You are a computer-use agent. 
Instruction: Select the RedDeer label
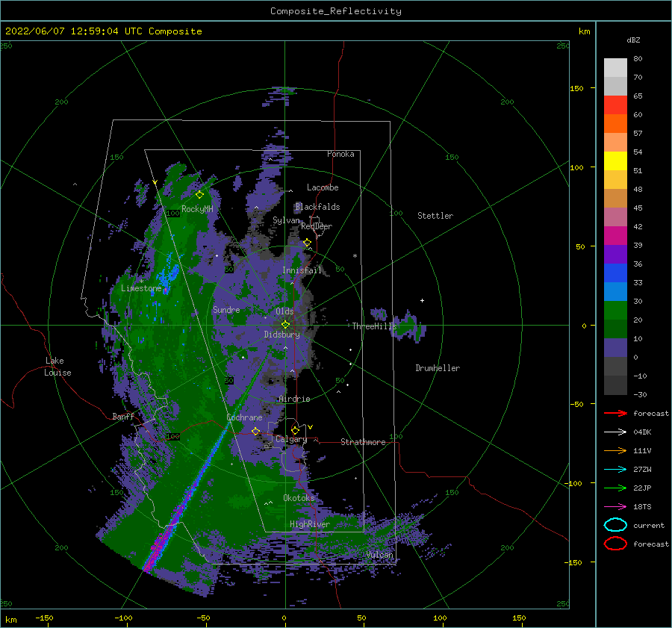[x=317, y=226]
